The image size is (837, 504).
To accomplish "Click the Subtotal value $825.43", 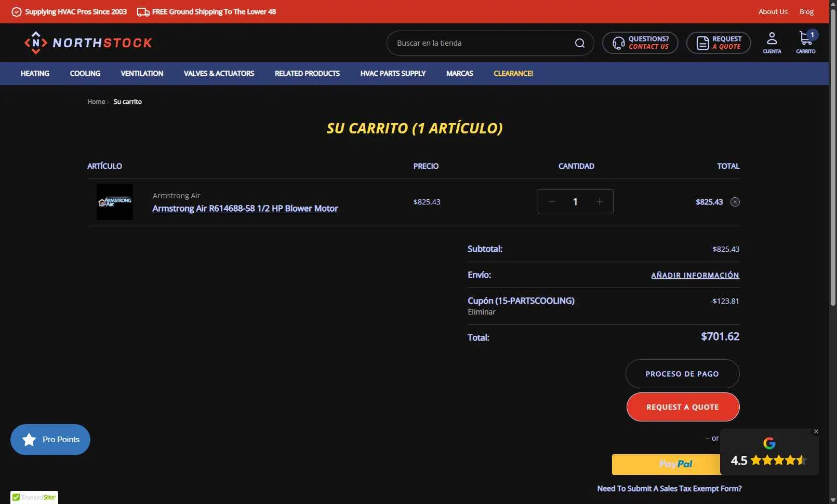I will 726,249.
